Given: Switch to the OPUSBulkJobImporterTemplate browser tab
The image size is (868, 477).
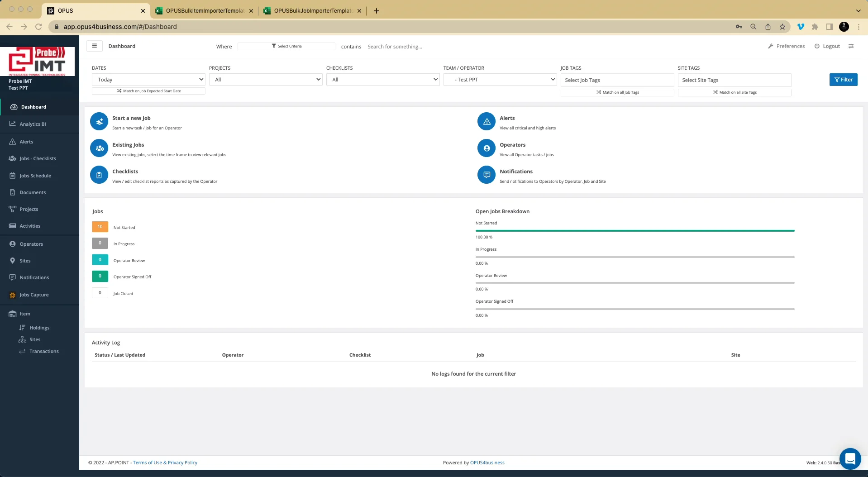Looking at the screenshot, I should tap(312, 10).
